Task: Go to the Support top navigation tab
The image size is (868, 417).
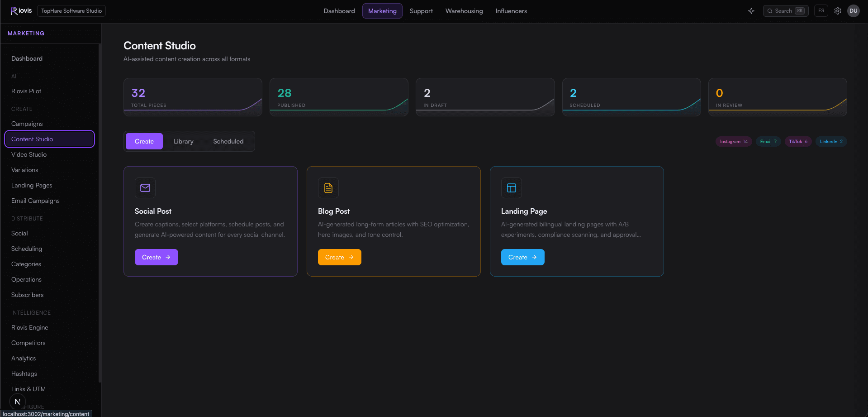Action: tap(421, 11)
